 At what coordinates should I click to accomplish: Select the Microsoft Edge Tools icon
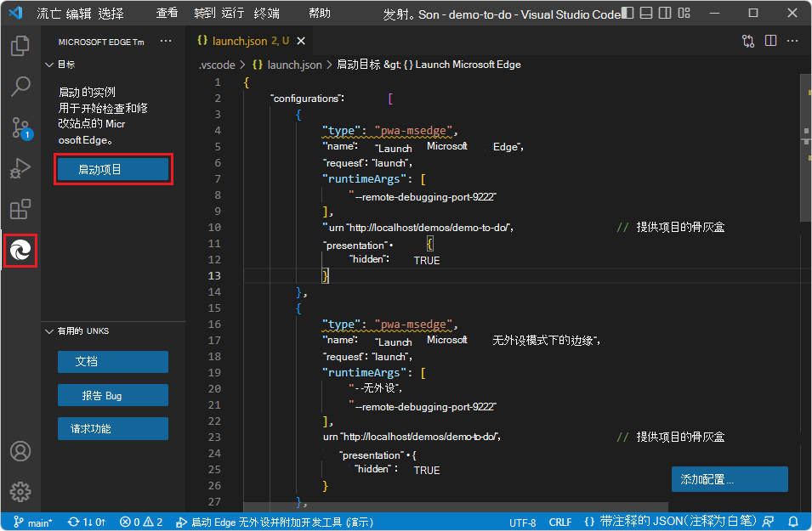coord(20,251)
